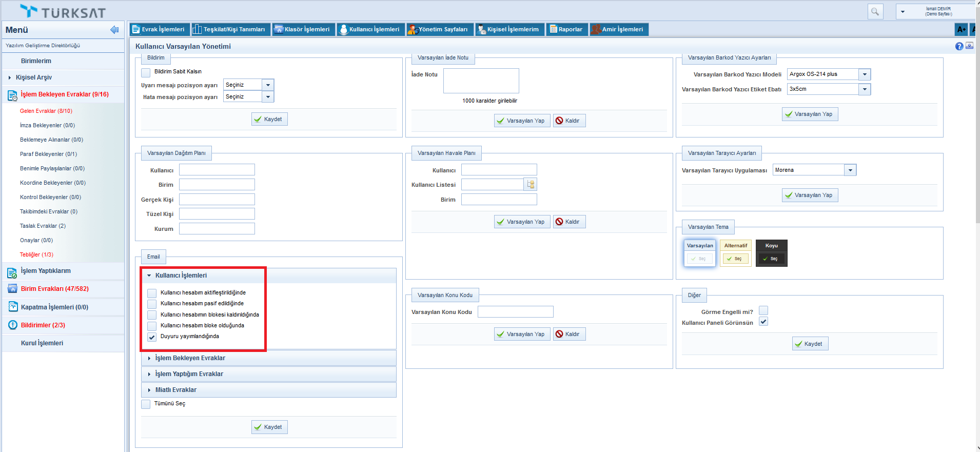Collapse the Menü sidebar with arrow icon
The width and height of the screenshot is (980, 452).
pyautogui.click(x=114, y=30)
